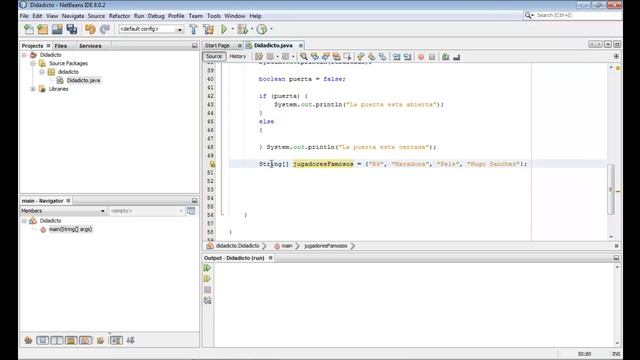Click the Output Settings icon below Stop
Viewport: 640px width, 360px height.
point(207,301)
